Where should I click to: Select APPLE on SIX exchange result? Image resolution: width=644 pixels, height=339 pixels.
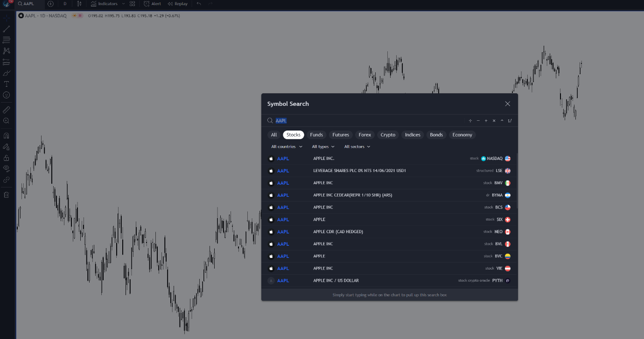click(x=389, y=220)
